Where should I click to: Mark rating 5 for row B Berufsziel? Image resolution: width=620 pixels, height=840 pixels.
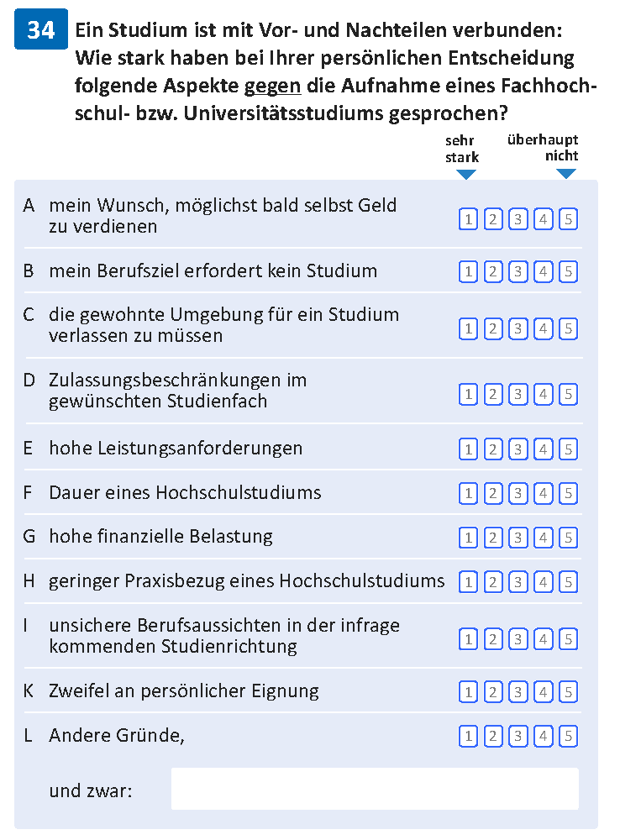click(568, 271)
